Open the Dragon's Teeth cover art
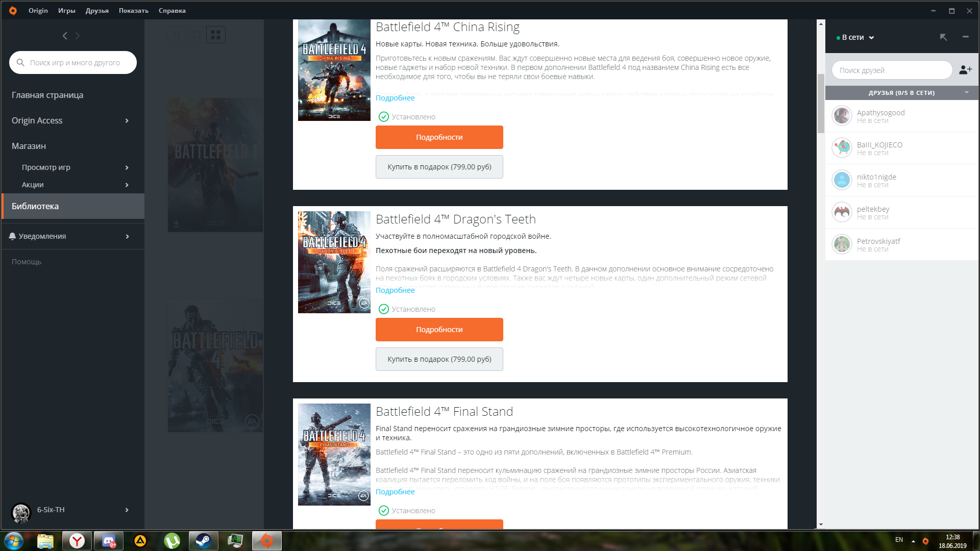 coord(334,262)
